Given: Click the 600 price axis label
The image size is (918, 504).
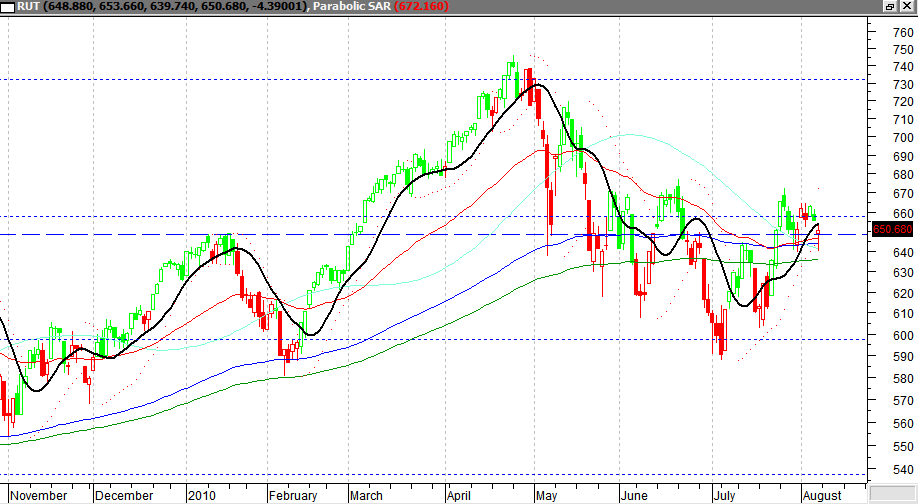Looking at the screenshot, I should tap(903, 336).
